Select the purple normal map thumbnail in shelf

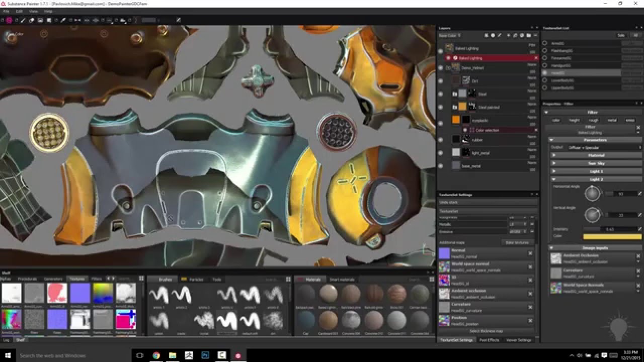[x=79, y=293]
